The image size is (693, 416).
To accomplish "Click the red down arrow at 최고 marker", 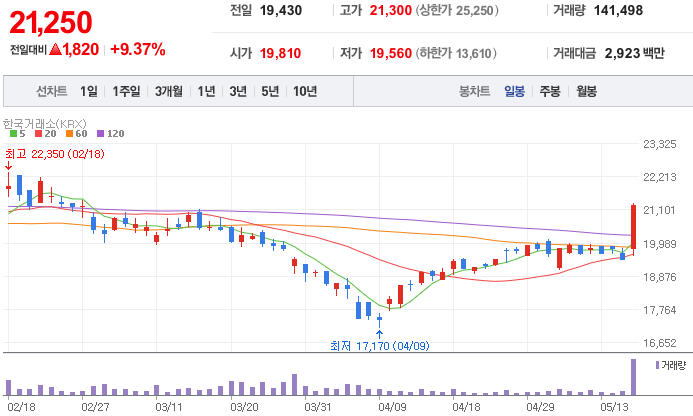I will [8, 166].
